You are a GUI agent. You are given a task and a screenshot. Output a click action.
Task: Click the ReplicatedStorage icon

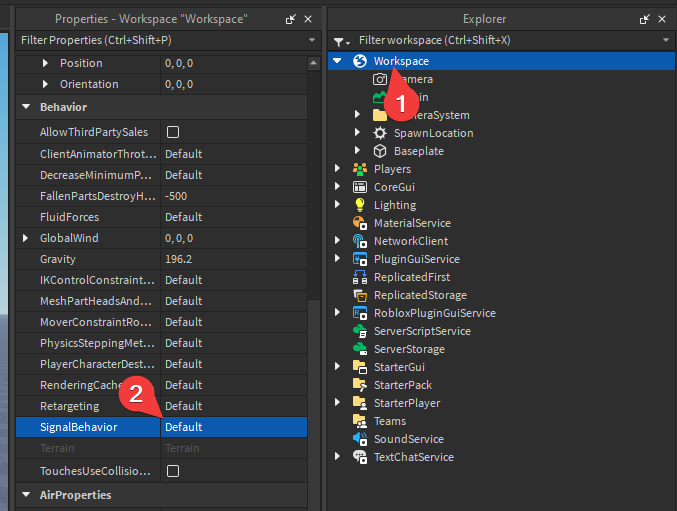pos(360,295)
